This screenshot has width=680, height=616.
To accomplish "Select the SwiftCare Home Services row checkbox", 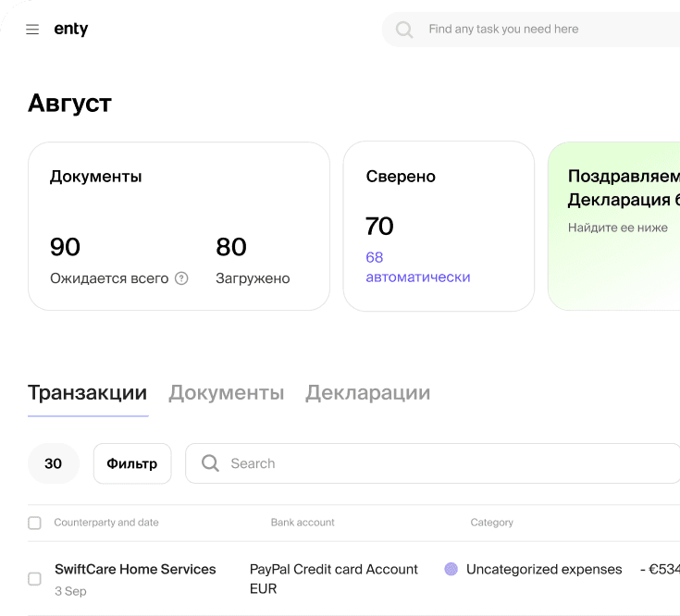I will tap(35, 579).
